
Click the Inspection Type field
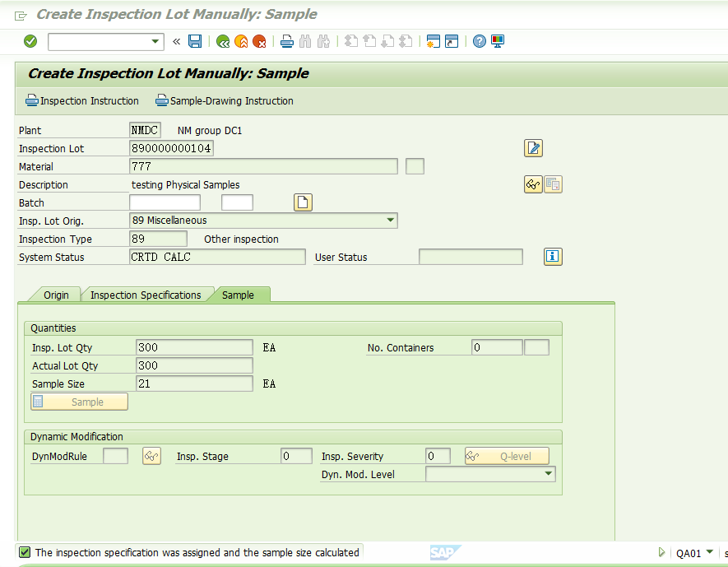tap(158, 239)
